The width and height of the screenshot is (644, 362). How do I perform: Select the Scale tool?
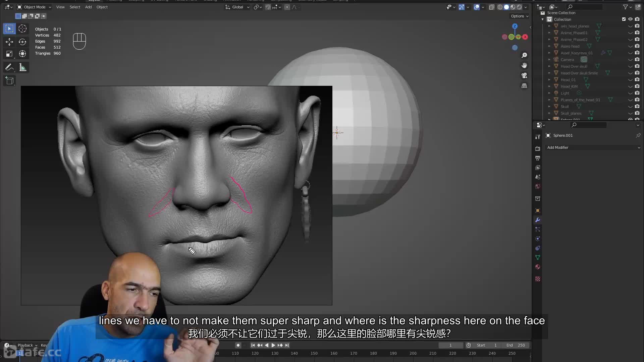(9, 54)
